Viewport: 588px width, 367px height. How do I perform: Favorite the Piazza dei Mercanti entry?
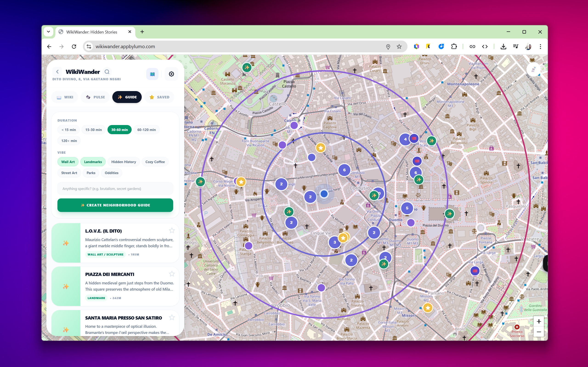point(172,274)
